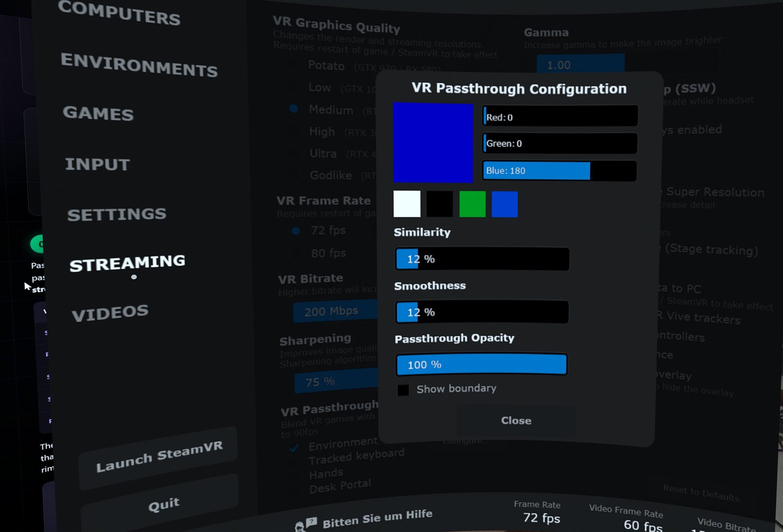The image size is (783, 532).
Task: Select Godlike graphics quality option
Action: (295, 175)
